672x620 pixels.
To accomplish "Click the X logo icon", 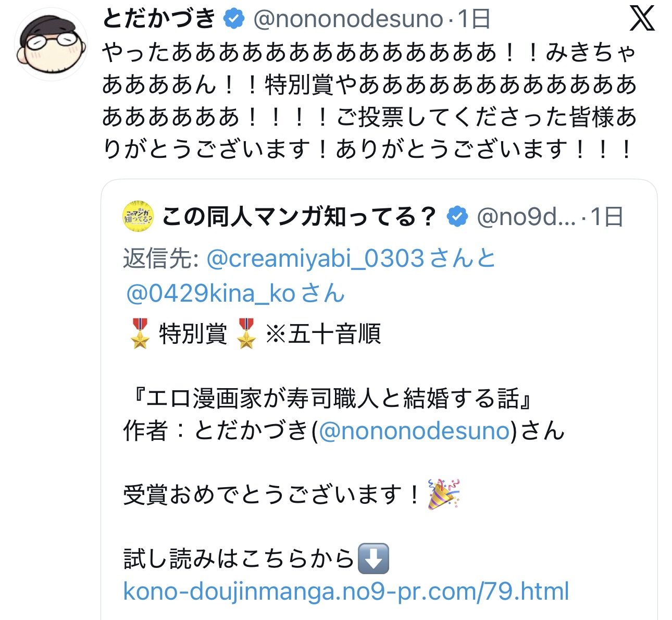I will click(642, 20).
